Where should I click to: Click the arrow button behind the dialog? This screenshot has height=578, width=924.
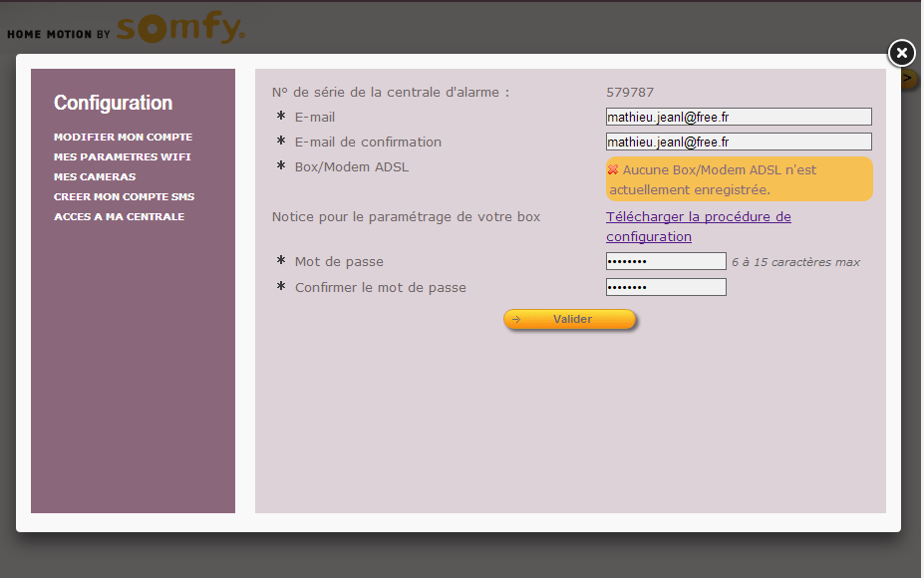[x=908, y=78]
